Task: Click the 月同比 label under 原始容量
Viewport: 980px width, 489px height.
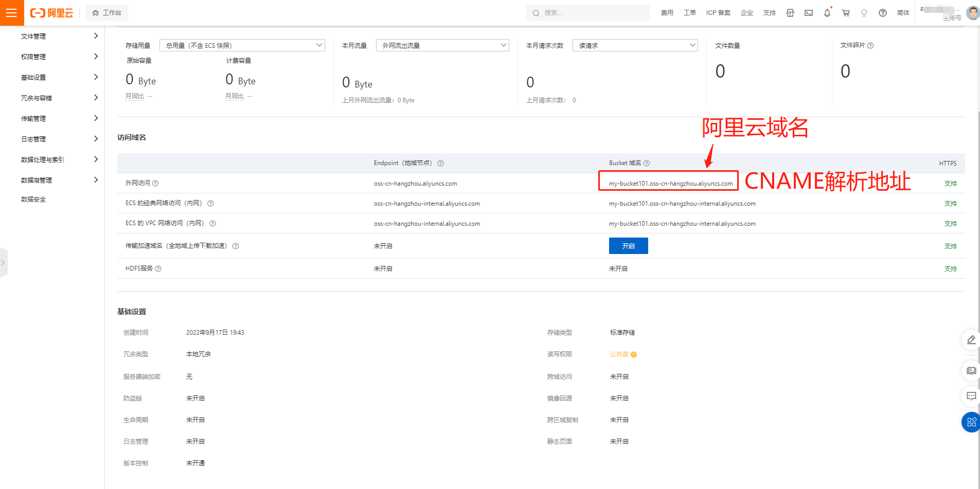Action: point(135,96)
